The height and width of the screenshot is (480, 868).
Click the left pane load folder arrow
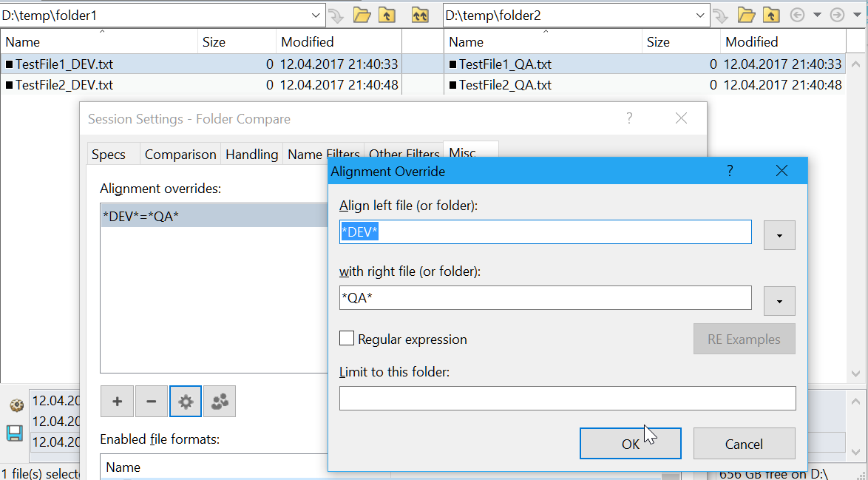click(336, 16)
